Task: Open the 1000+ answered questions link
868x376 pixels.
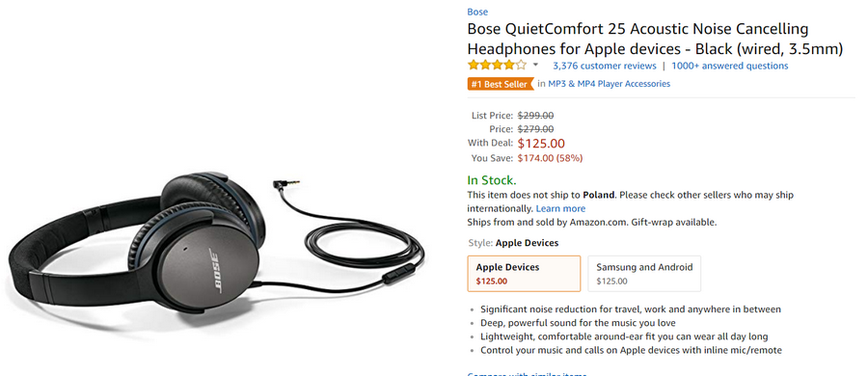Action: coord(730,66)
